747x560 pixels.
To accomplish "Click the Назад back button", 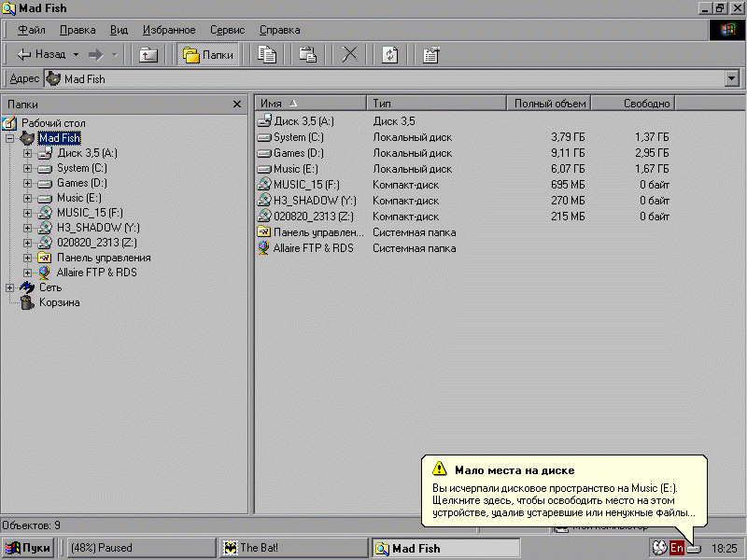I will click(x=41, y=55).
